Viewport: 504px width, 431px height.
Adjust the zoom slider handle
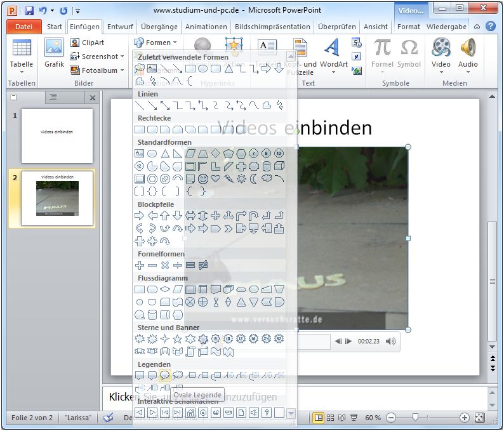coord(415,417)
